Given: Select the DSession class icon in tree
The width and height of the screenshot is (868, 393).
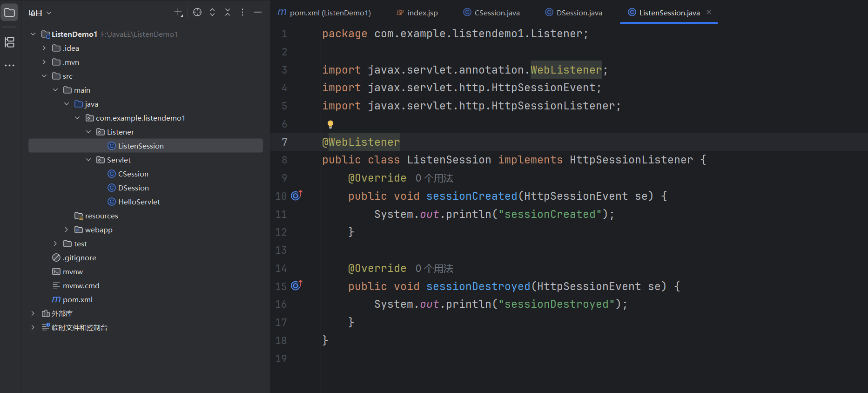Looking at the screenshot, I should [112, 188].
